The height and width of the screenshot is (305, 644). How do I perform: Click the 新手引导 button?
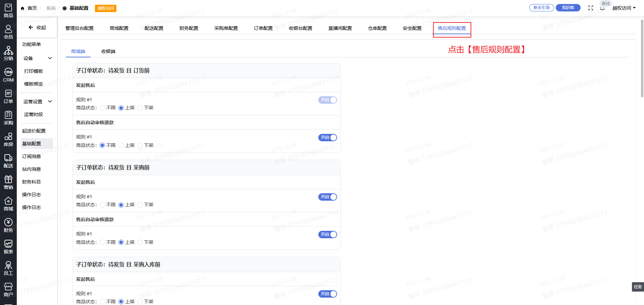541,8
